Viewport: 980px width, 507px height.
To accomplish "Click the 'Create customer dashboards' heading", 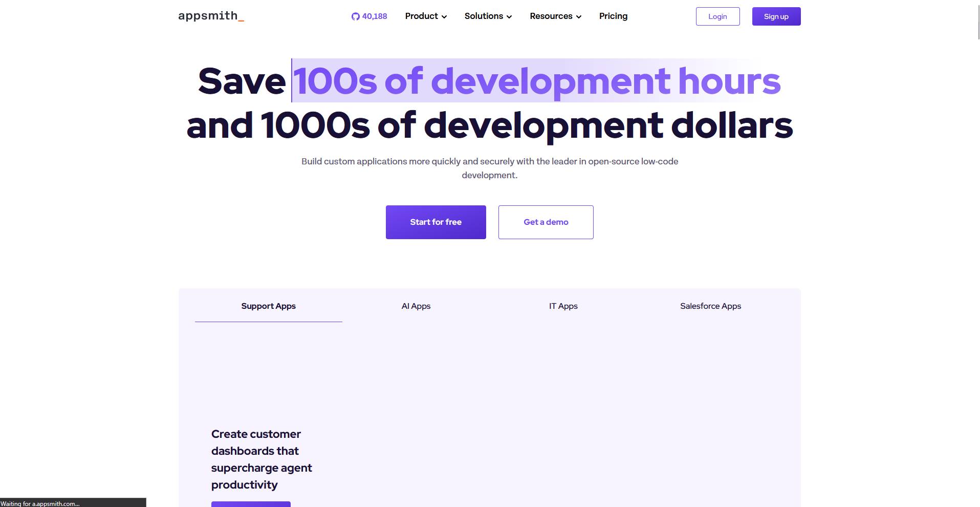I will point(262,459).
